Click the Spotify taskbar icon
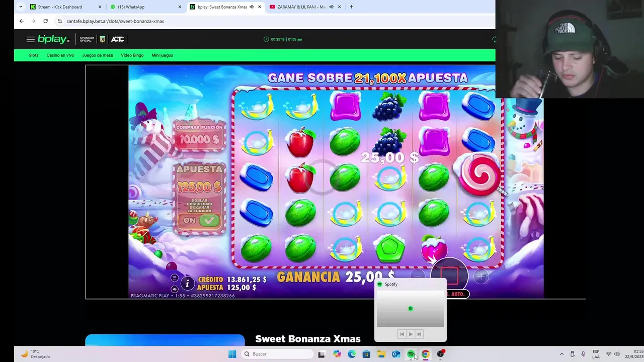644x362 pixels. (411, 354)
